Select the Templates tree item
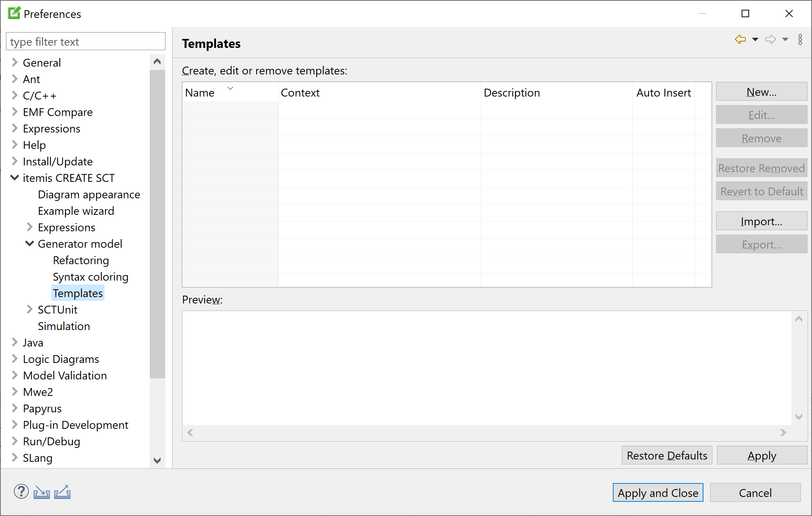The image size is (812, 516). (x=78, y=293)
